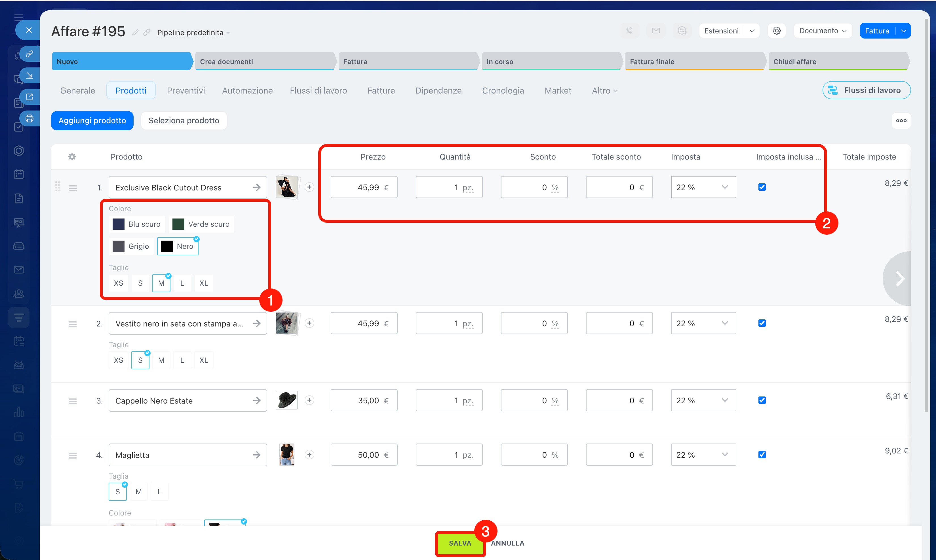The height and width of the screenshot is (560, 936).
Task: Open the Pipeline predefinita selector
Action: coord(193,33)
